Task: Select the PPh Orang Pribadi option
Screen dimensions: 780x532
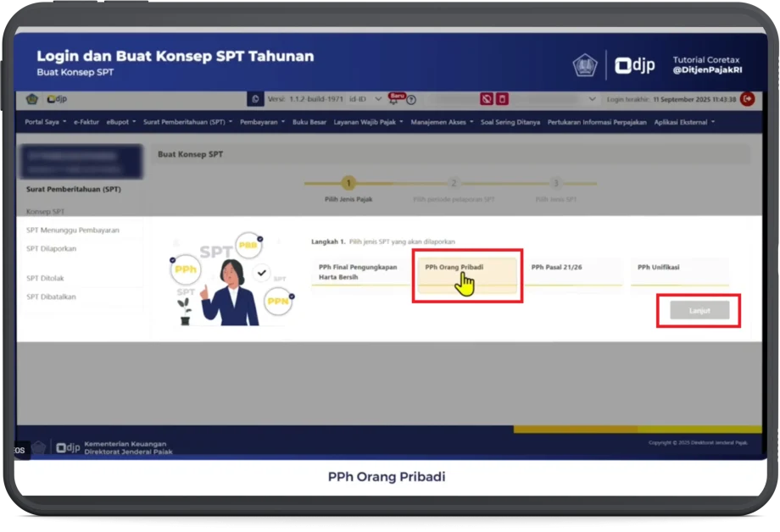Action: [x=467, y=274]
